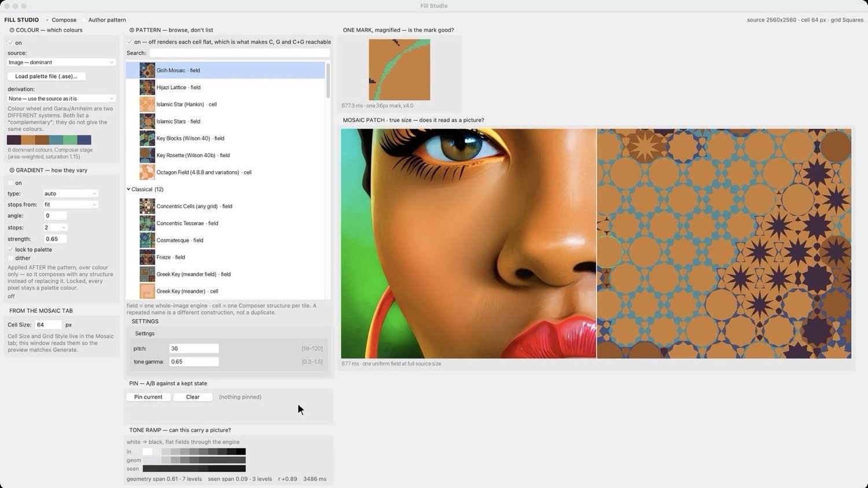Click the COLOUR section number icon
The width and height of the screenshot is (868, 488).
click(x=12, y=30)
